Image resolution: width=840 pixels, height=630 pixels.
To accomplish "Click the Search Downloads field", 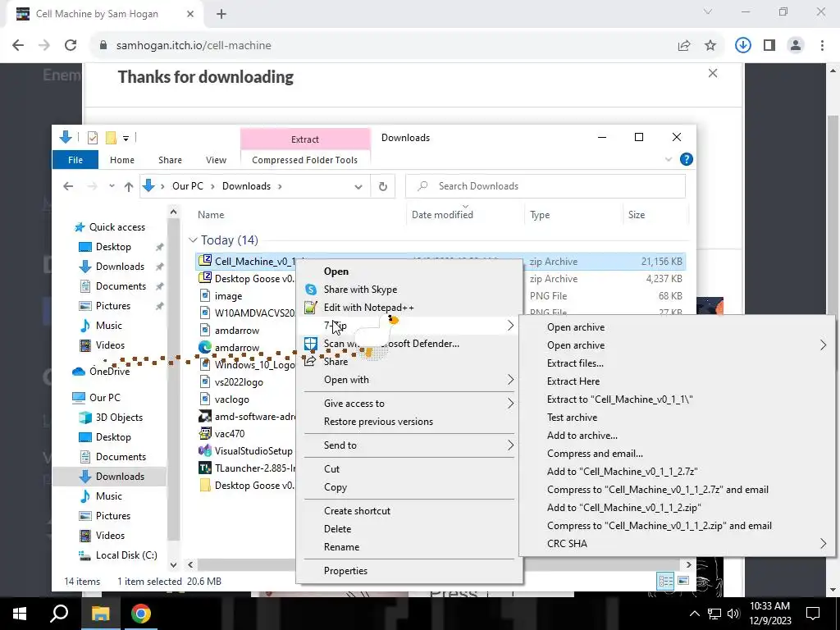I will click(x=546, y=186).
